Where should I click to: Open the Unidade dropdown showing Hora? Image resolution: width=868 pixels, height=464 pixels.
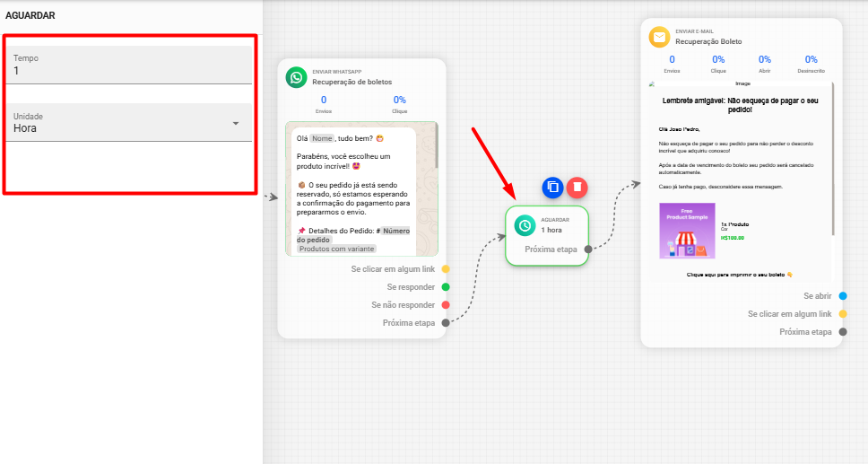coord(126,128)
